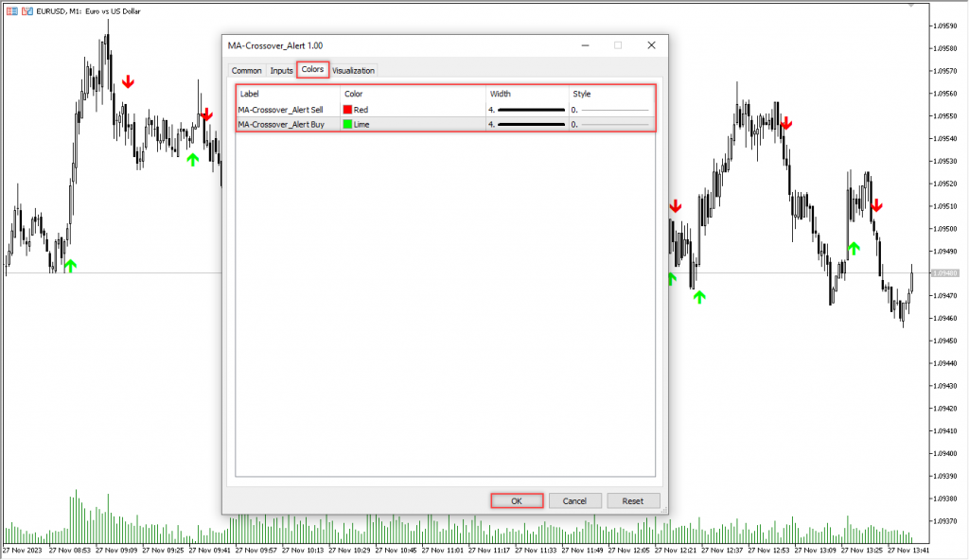Go to the Visualization tab
This screenshot has height=560, width=969.
click(x=354, y=70)
